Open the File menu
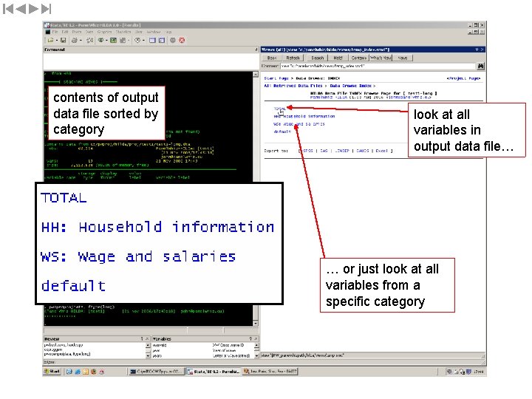The width and height of the screenshot is (532, 399). (x=55, y=32)
